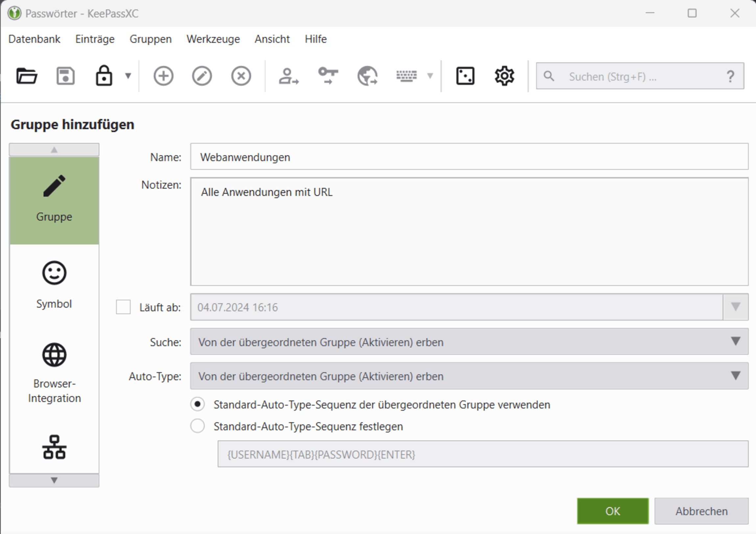
Task: Minimize the KeePassXC window
Action: pyautogui.click(x=650, y=13)
